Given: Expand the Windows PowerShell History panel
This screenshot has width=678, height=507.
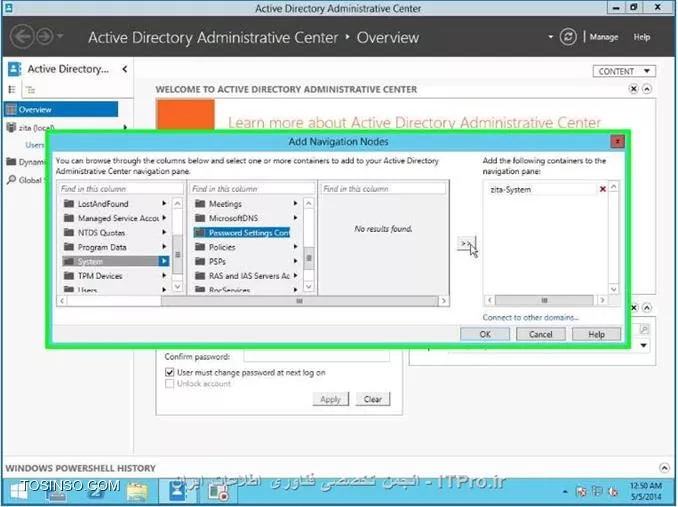Looking at the screenshot, I should [664, 468].
